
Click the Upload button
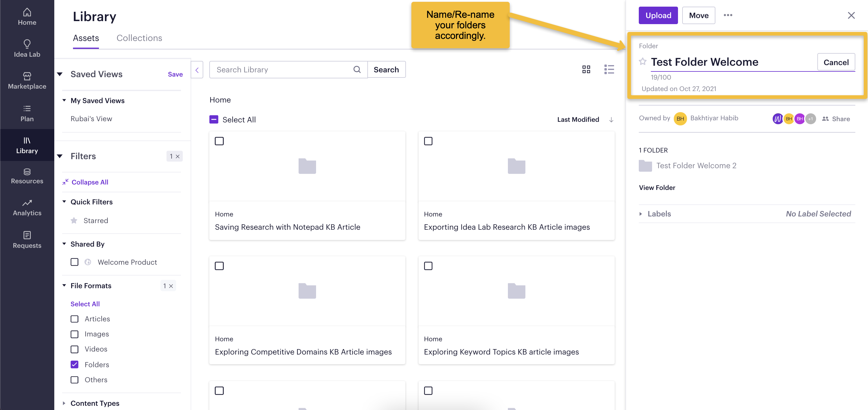tap(658, 15)
